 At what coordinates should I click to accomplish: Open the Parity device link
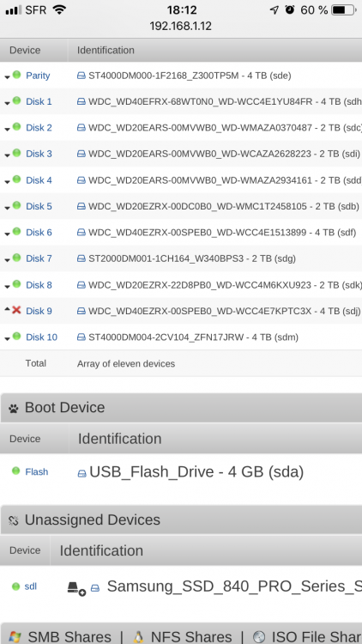click(x=38, y=76)
